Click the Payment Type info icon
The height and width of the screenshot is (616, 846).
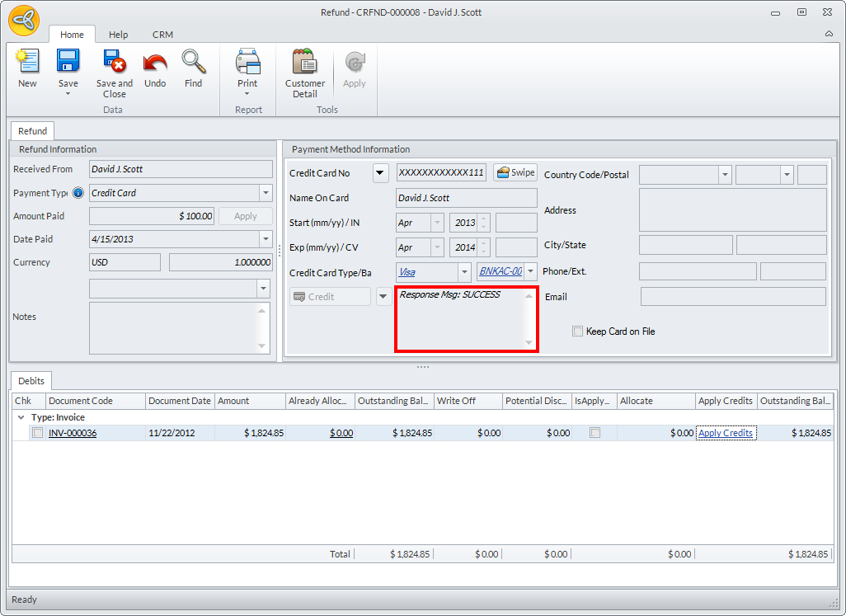tap(78, 193)
